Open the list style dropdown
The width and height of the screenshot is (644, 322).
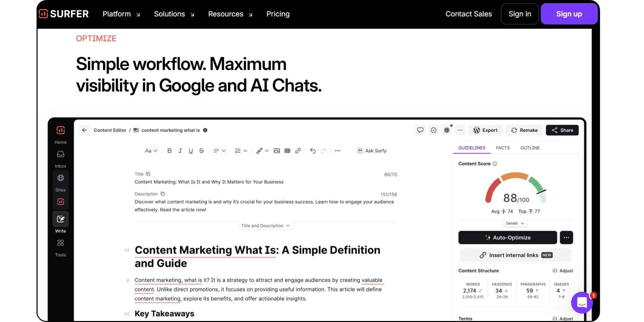click(241, 151)
